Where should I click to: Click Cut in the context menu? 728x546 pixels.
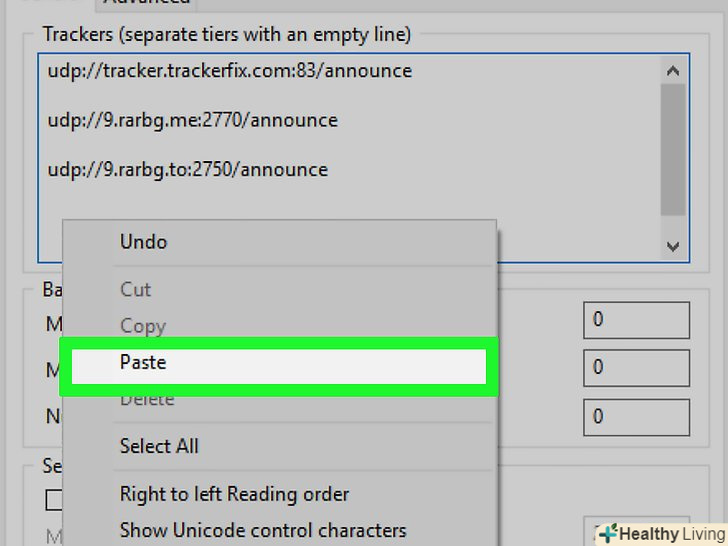[135, 290]
